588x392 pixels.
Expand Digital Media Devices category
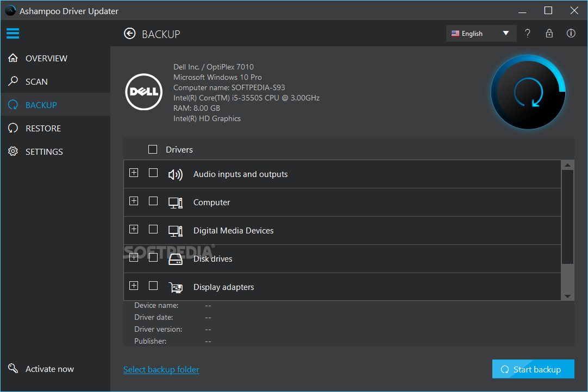[x=134, y=229]
